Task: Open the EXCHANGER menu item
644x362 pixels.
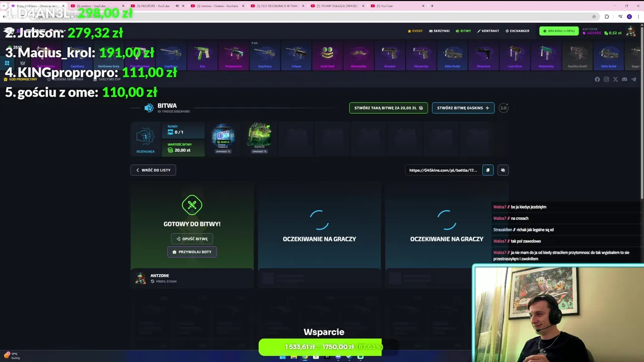Action: pos(517,31)
